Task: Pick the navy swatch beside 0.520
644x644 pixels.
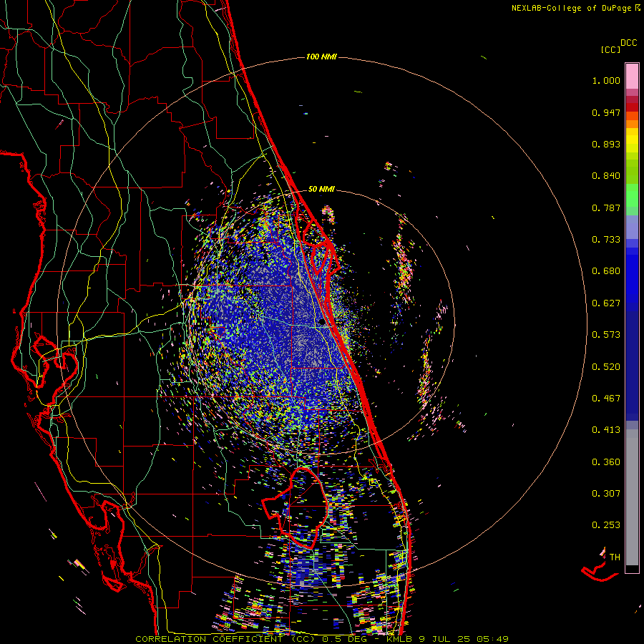Action: point(632,366)
